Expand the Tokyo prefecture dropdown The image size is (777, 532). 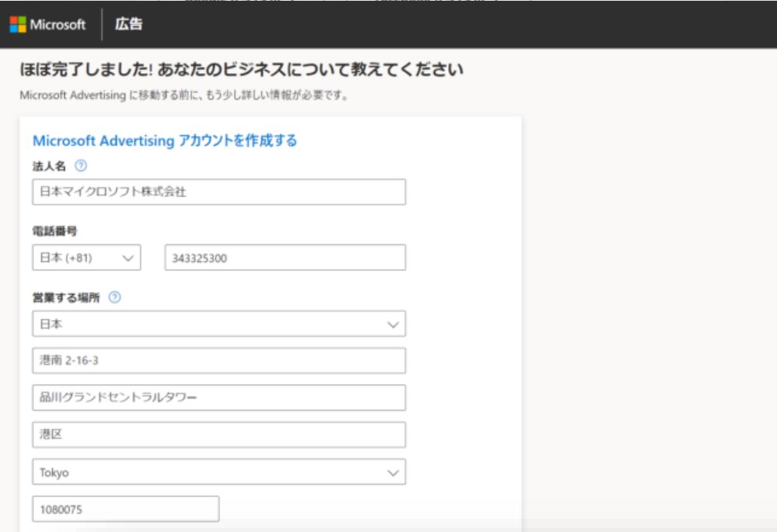click(x=219, y=471)
